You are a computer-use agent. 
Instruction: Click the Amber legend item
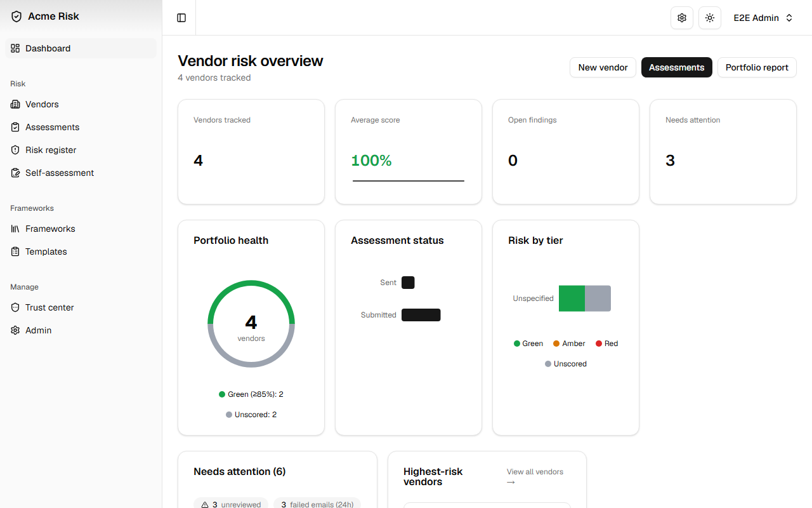click(x=569, y=344)
